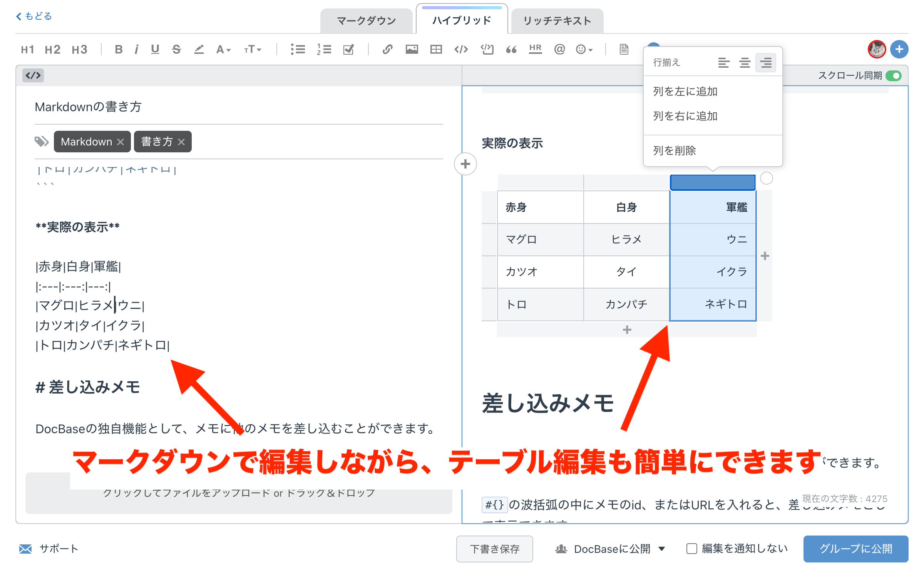Insert an image with the image icon
The width and height of the screenshot is (924, 574).
pyautogui.click(x=411, y=49)
